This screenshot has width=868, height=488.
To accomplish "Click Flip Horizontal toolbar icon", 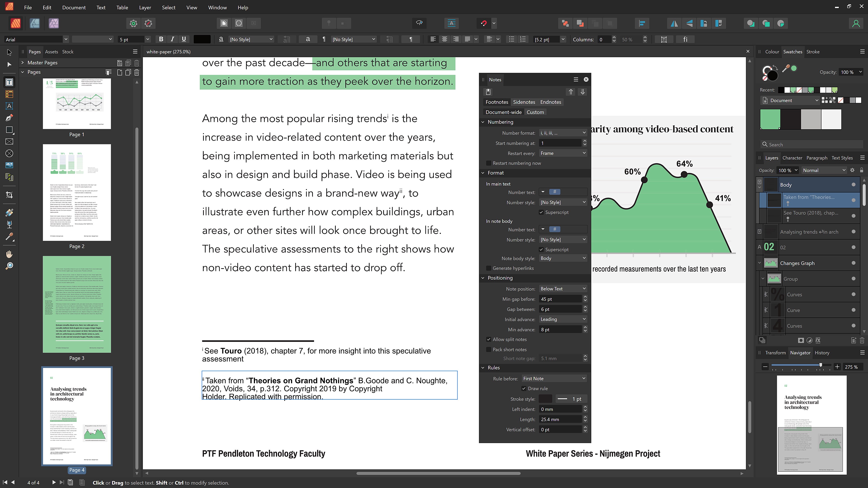I will coord(674,23).
